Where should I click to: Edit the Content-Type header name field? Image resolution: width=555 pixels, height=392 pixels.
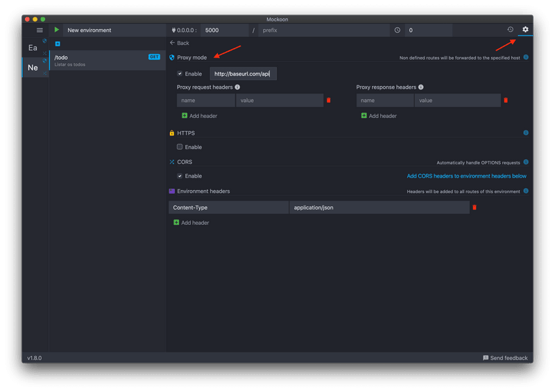coord(229,207)
